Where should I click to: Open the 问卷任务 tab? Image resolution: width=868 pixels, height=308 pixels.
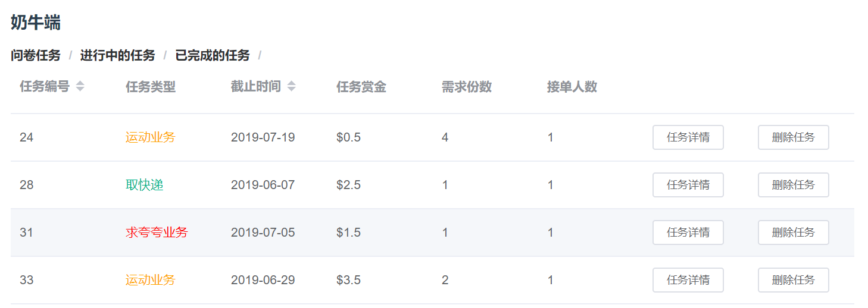point(36,56)
